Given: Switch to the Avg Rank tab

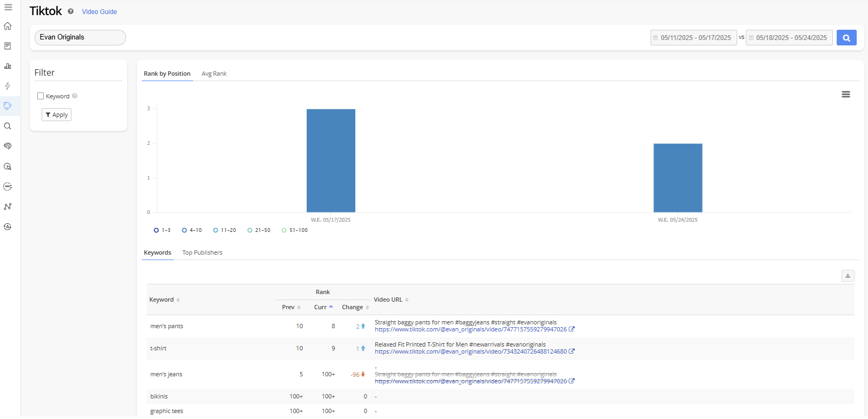Looking at the screenshot, I should 214,74.
